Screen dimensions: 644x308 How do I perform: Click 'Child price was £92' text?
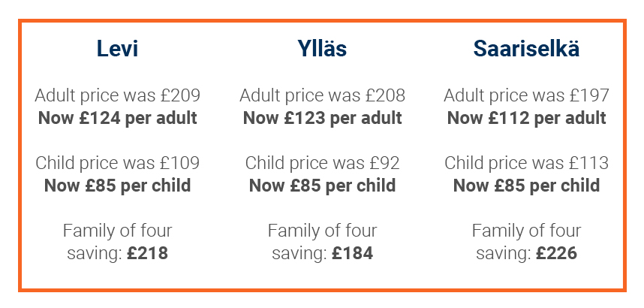[x=323, y=163]
